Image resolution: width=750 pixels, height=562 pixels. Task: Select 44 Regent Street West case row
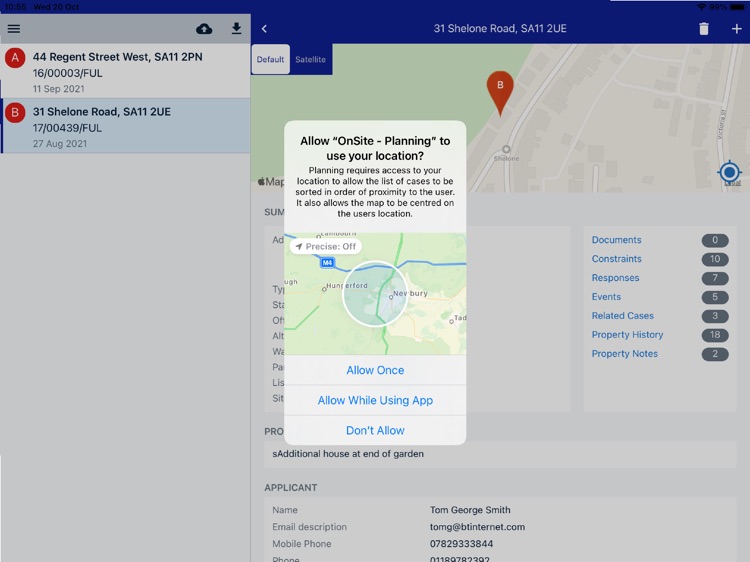pyautogui.click(x=125, y=71)
